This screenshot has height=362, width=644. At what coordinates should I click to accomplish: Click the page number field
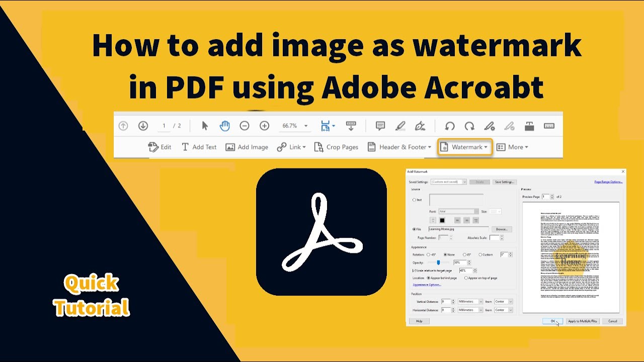click(x=164, y=126)
